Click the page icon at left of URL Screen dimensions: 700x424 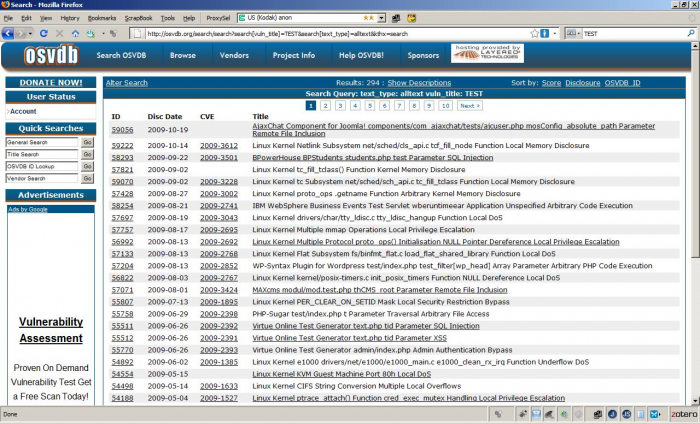point(138,33)
